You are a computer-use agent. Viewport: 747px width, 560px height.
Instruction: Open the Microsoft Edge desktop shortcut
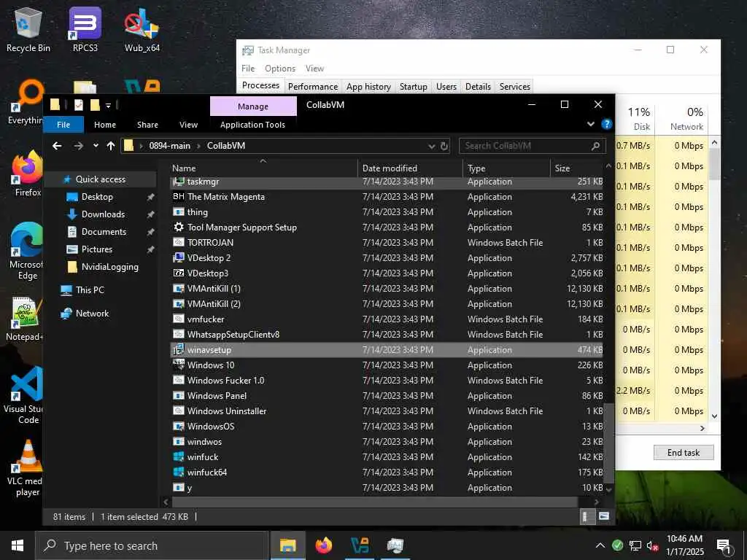28,252
